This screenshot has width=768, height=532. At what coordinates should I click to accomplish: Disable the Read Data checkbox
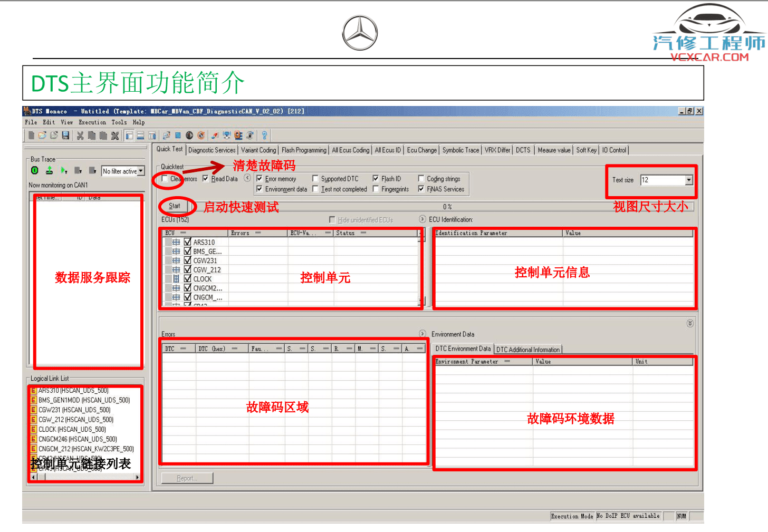pyautogui.click(x=205, y=178)
